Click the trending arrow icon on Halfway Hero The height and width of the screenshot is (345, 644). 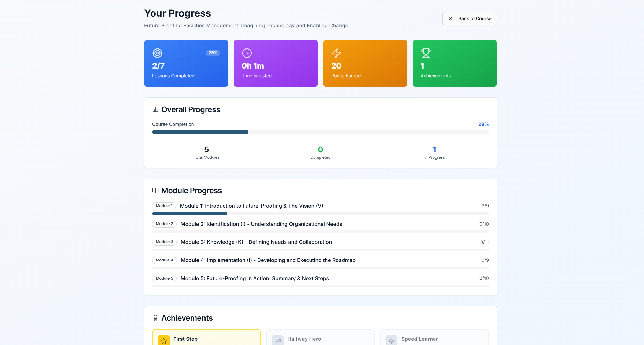(x=278, y=340)
